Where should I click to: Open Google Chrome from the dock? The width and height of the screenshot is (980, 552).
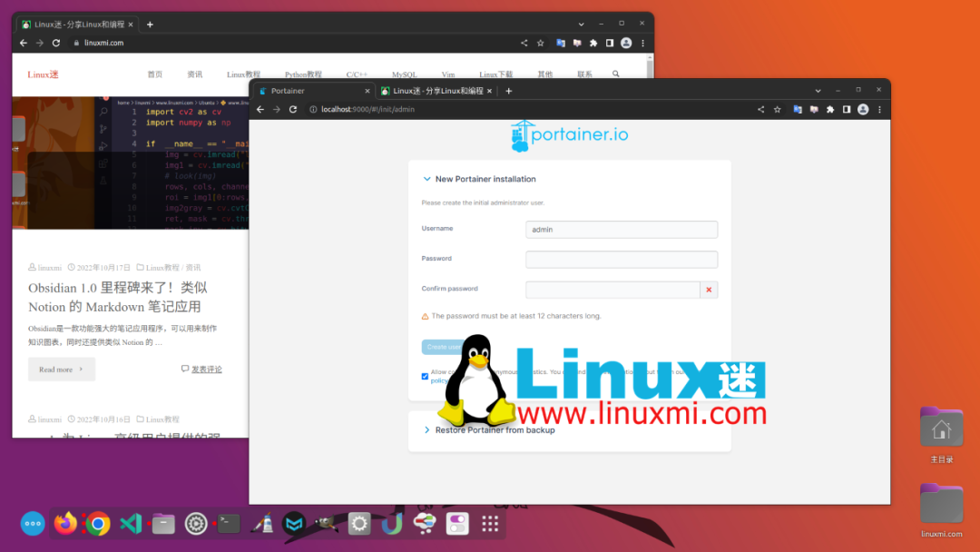pyautogui.click(x=98, y=523)
